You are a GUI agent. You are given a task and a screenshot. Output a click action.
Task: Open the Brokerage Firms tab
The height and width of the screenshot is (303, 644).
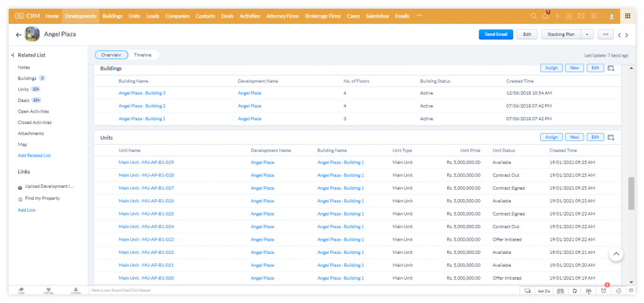point(323,16)
